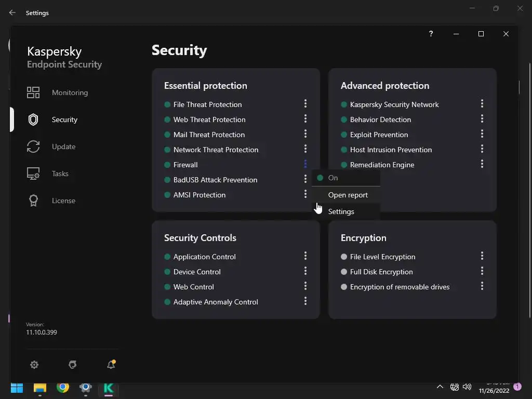
Task: Select Kaspersky Security Network component
Action: pos(394,104)
